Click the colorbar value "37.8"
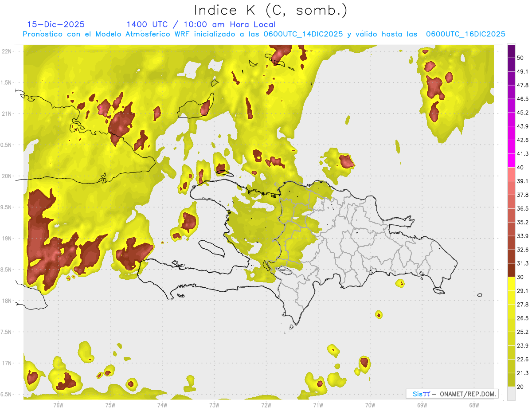Screen dimensions: 532x411 pos(523,195)
